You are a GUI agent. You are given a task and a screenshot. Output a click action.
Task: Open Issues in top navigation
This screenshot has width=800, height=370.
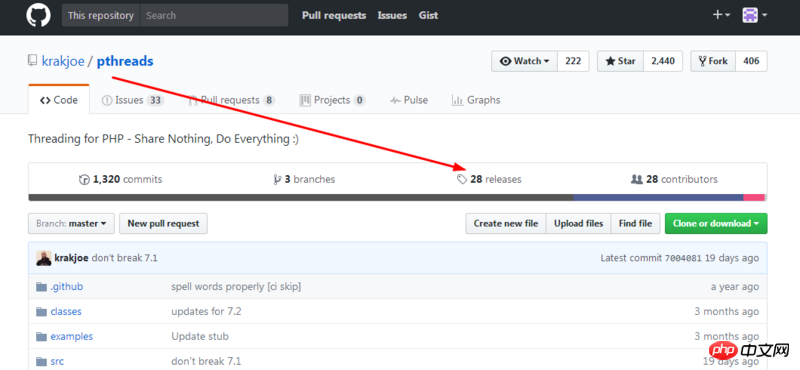pos(392,15)
